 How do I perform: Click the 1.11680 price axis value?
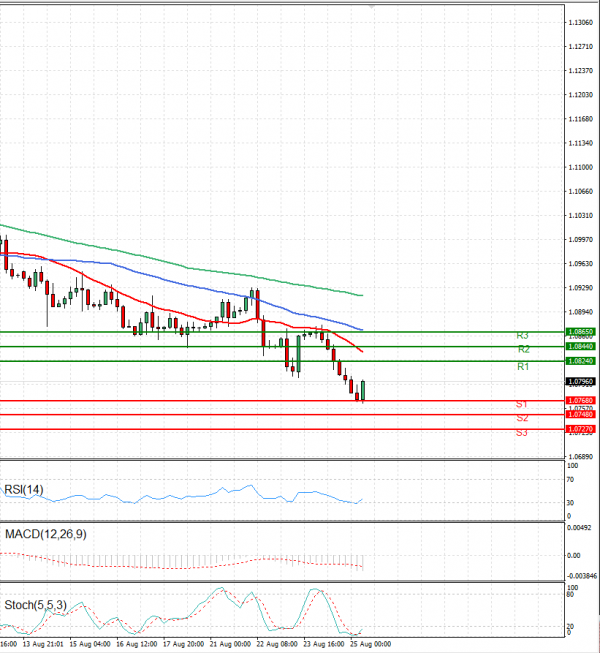click(x=580, y=119)
